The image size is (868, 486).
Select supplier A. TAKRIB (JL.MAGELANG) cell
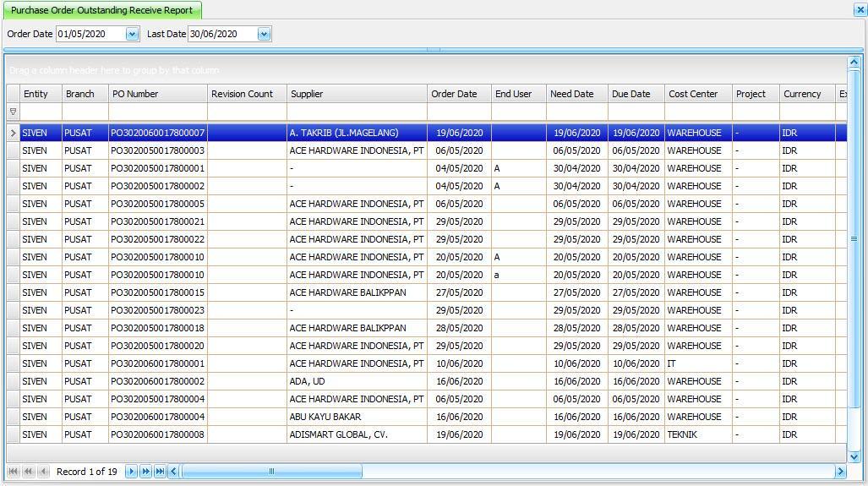(x=357, y=133)
